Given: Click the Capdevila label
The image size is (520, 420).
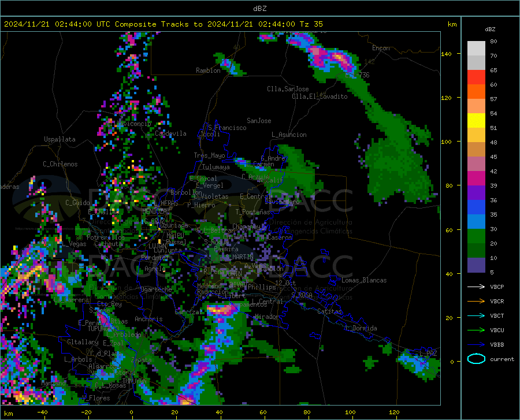Looking at the screenshot, I should tap(170, 133).
